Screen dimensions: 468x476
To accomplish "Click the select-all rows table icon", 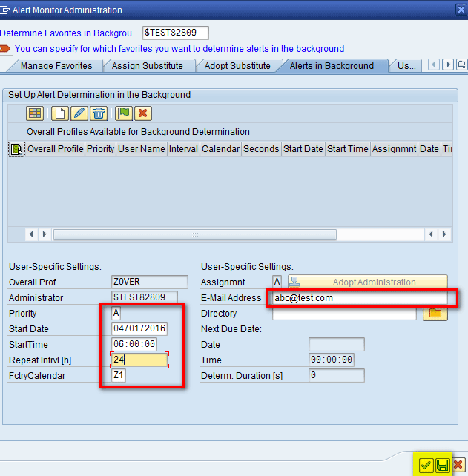I will coord(16,149).
